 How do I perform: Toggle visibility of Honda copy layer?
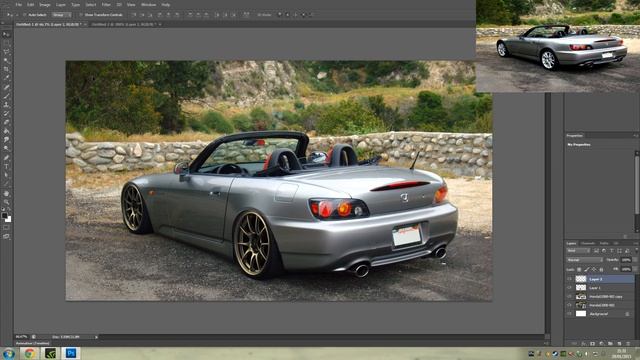(x=569, y=296)
